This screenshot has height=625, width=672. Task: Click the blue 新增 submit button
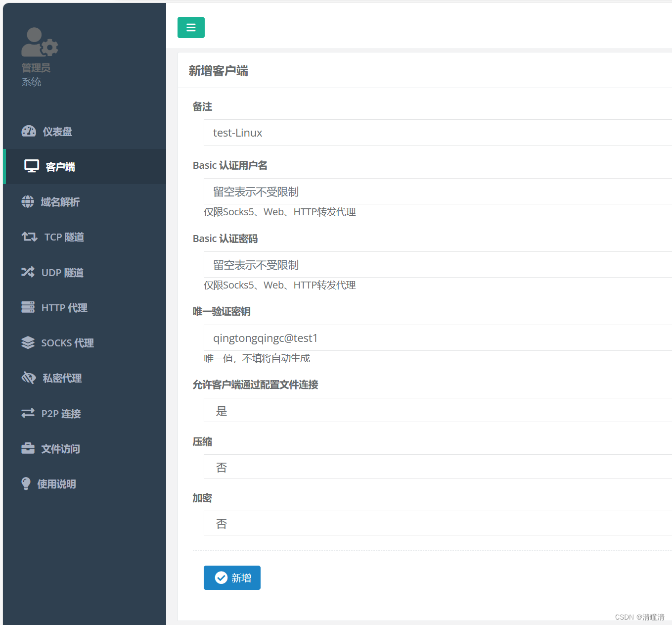(232, 577)
